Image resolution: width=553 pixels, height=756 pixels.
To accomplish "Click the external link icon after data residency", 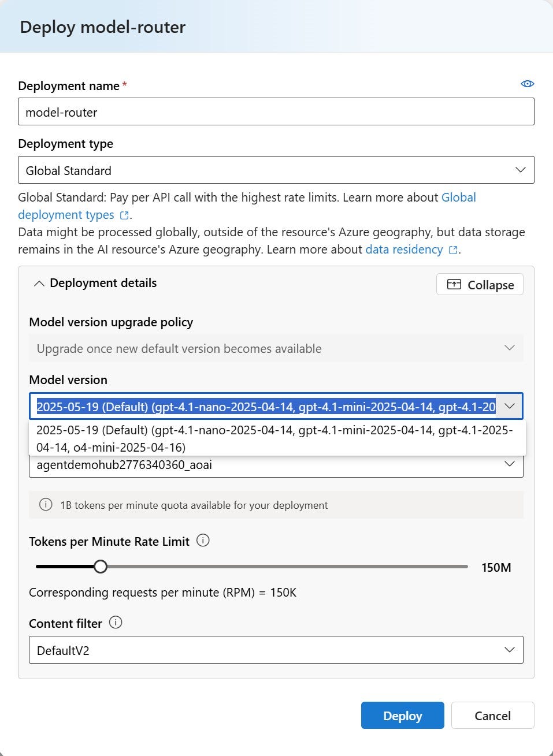I will pyautogui.click(x=453, y=250).
